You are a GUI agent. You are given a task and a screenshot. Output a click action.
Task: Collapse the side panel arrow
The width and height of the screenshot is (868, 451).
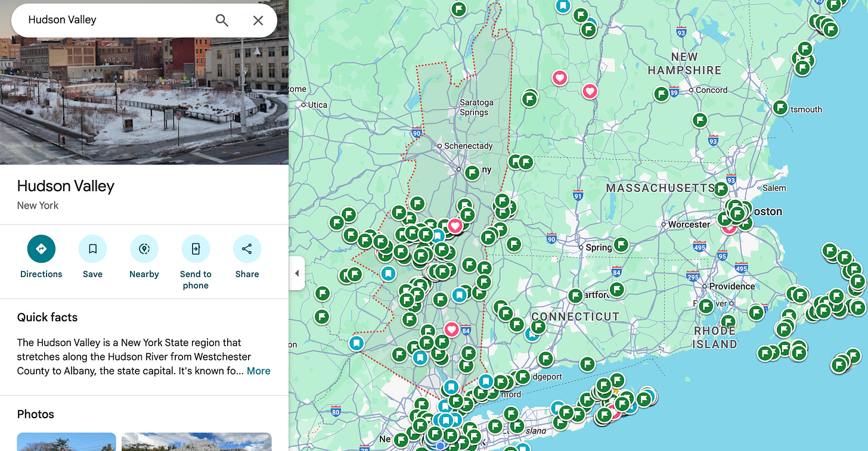297,273
